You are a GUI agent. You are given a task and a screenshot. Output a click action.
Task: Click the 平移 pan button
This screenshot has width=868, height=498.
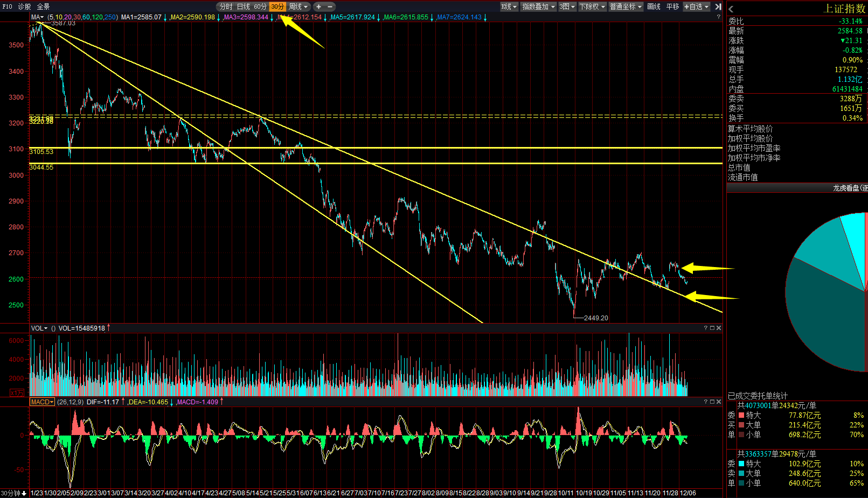tap(672, 6)
